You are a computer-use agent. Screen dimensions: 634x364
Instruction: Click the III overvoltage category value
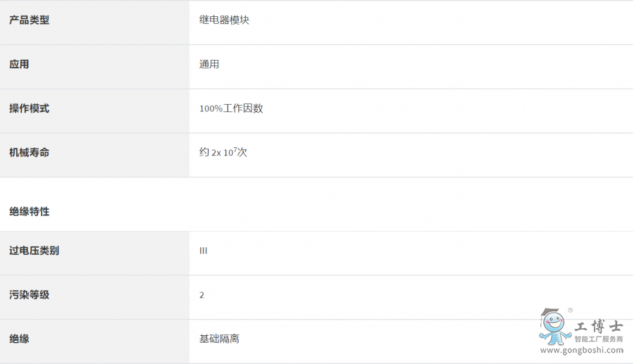coord(203,251)
